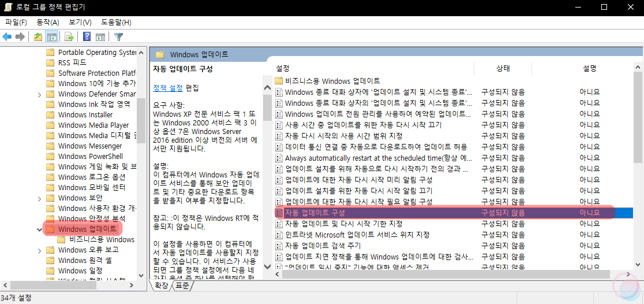Click the Forward arrow toolbar icon
The width and height of the screenshot is (644, 304).
[20, 37]
